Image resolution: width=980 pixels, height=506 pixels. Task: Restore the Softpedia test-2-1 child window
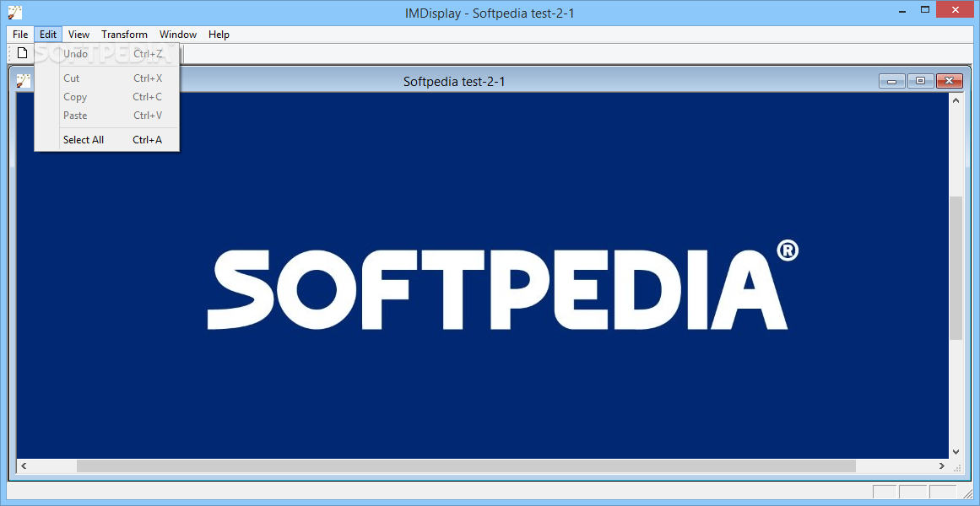tap(921, 81)
